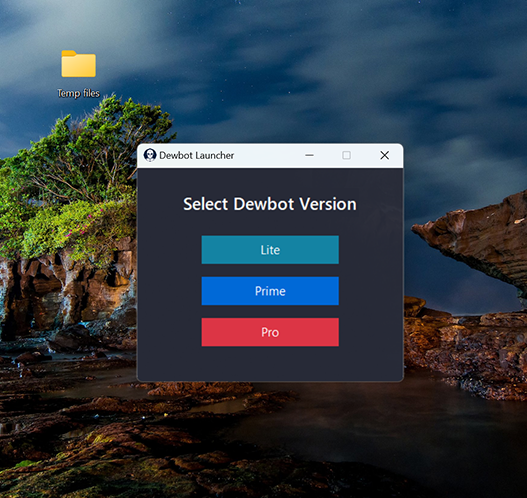Click the Select Dewbot Version heading
The width and height of the screenshot is (527, 498).
tap(270, 204)
